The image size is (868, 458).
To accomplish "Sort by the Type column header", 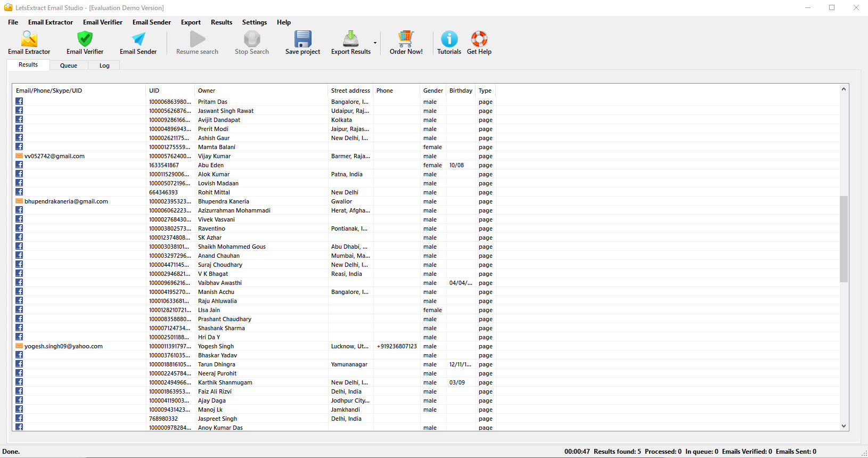I will 485,91.
